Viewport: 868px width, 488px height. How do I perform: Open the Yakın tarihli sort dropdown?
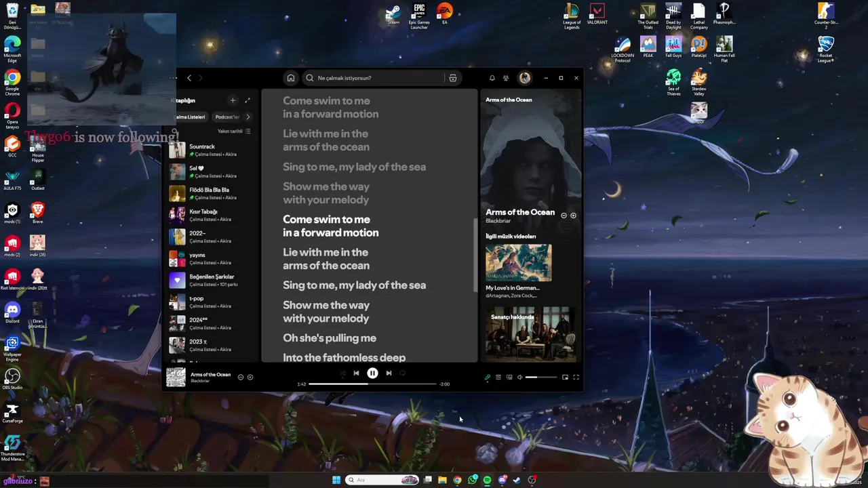[x=234, y=131]
